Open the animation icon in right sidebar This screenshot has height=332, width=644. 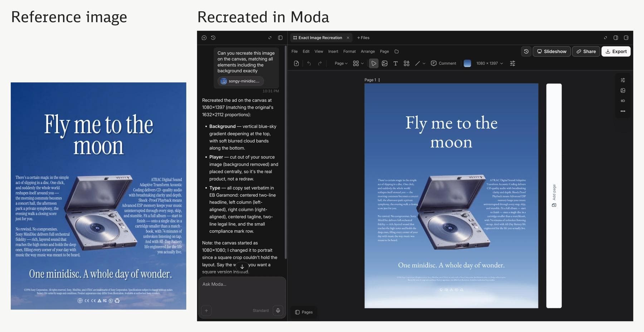click(623, 101)
